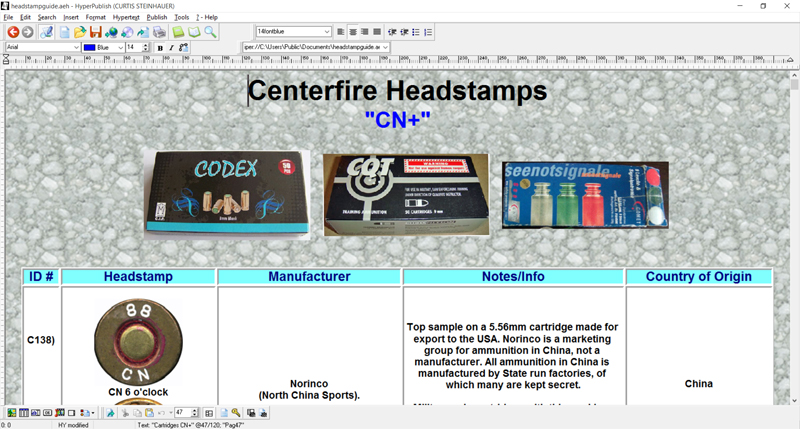The width and height of the screenshot is (800, 429).
Task: Click the CD disc publish icon
Action: (x=127, y=32)
